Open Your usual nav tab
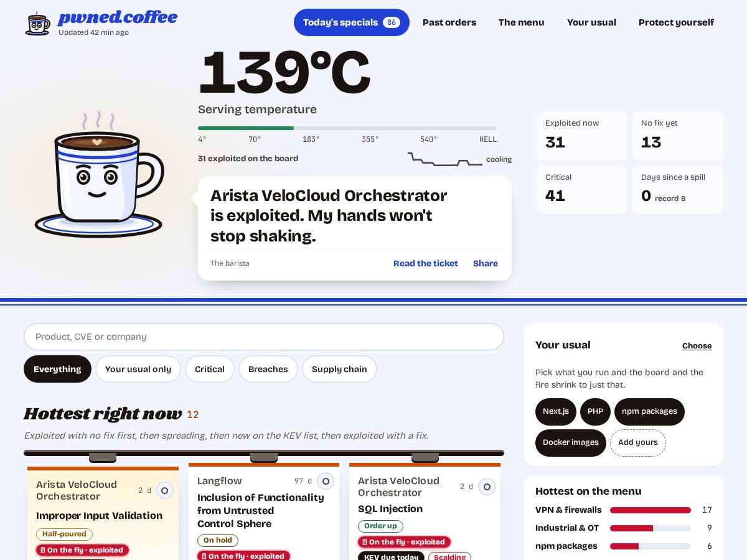This screenshot has width=747, height=560. pyautogui.click(x=591, y=22)
